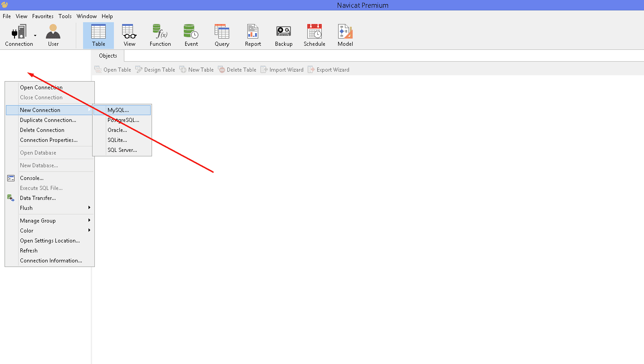Expand the Color submenu
Image resolution: width=644 pixels, height=364 pixels.
(49, 231)
